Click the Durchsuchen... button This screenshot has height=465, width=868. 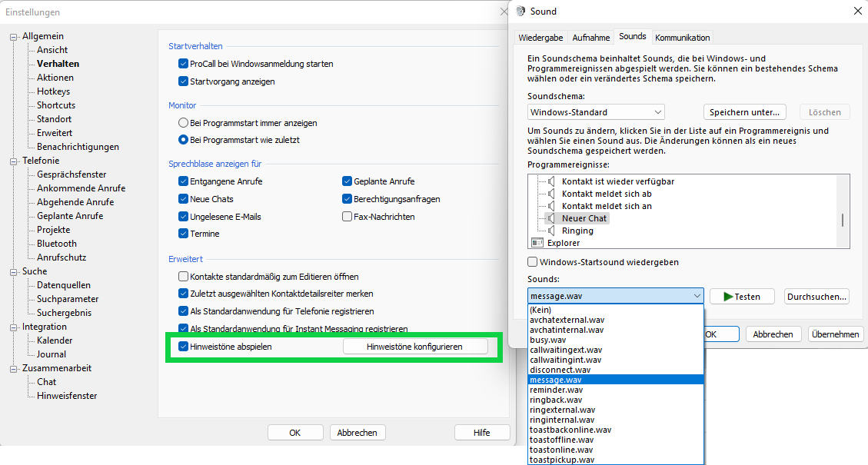pos(816,296)
